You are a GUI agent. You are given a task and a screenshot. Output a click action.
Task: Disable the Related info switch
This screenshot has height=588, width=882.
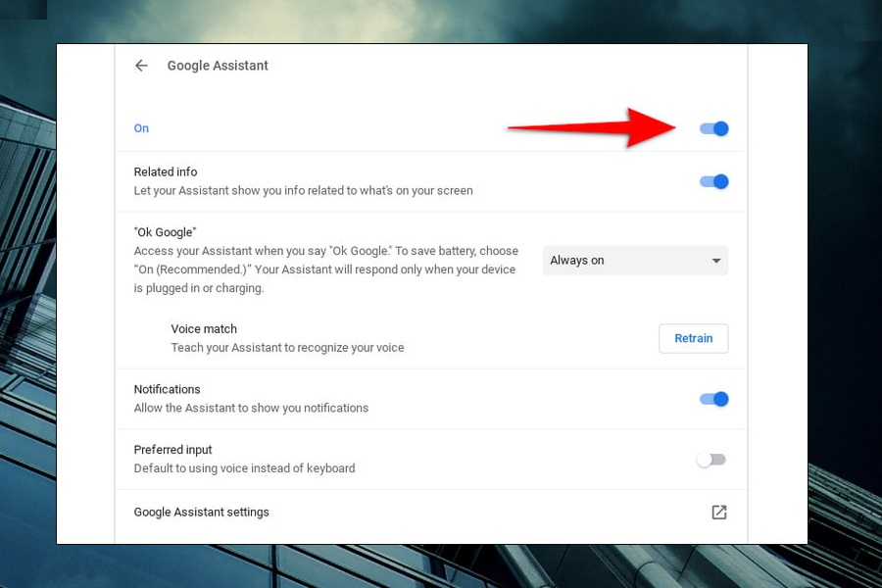point(713,181)
